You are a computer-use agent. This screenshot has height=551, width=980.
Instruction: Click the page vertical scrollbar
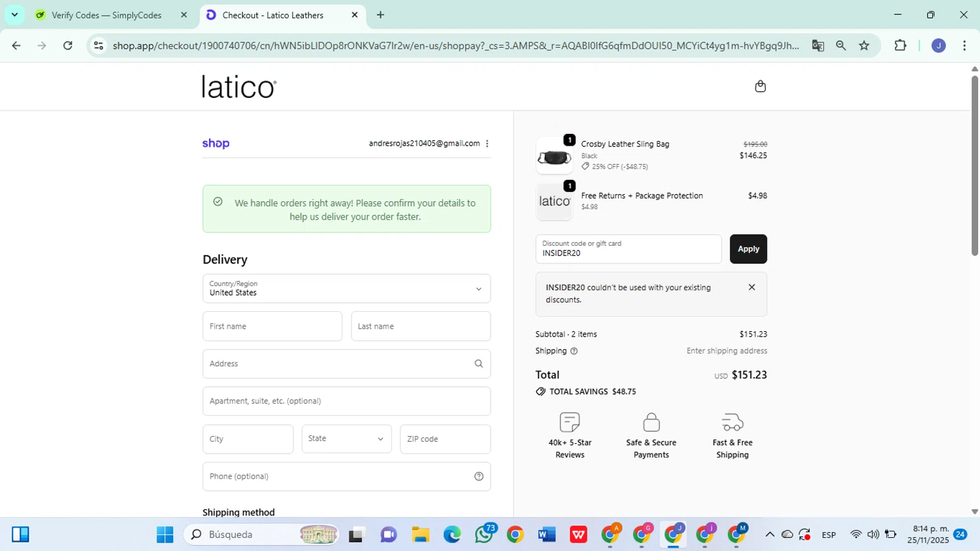[x=974, y=165]
